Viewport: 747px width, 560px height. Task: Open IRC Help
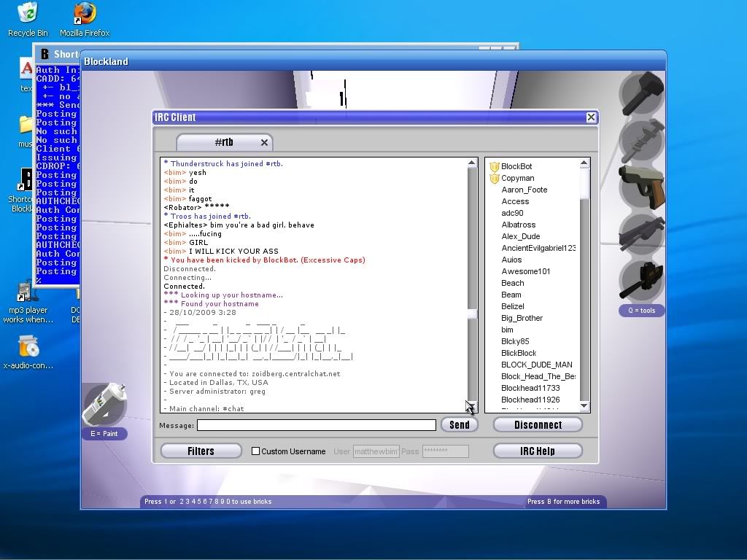click(x=538, y=451)
